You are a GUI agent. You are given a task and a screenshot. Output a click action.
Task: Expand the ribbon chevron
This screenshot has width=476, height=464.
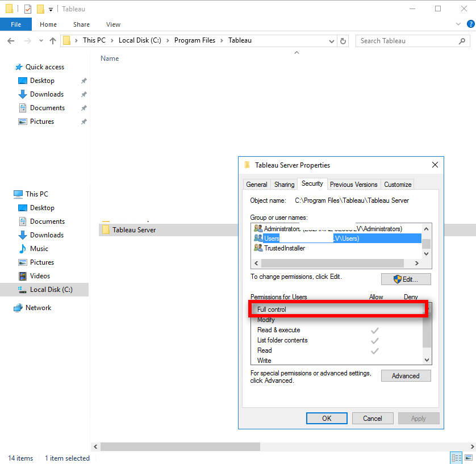458,24
